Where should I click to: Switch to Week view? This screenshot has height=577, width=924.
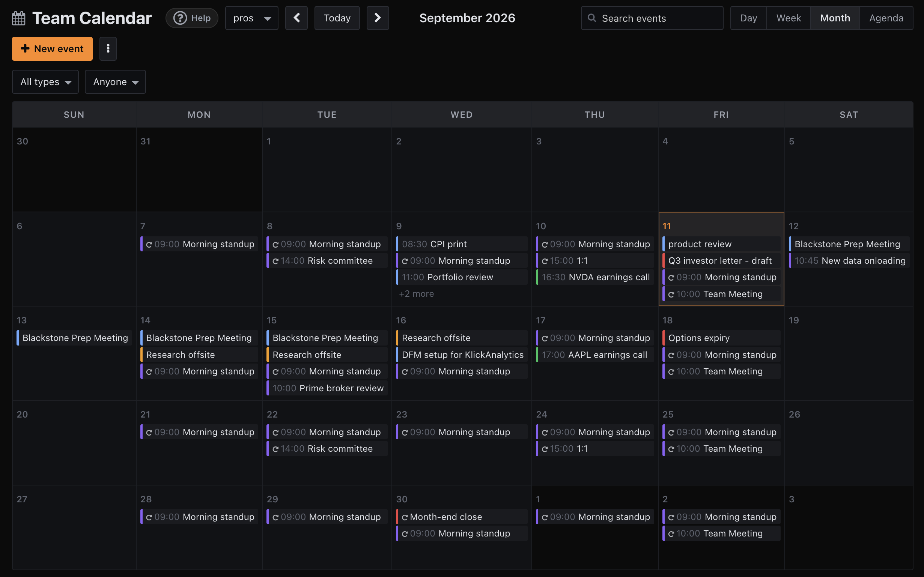pos(789,18)
